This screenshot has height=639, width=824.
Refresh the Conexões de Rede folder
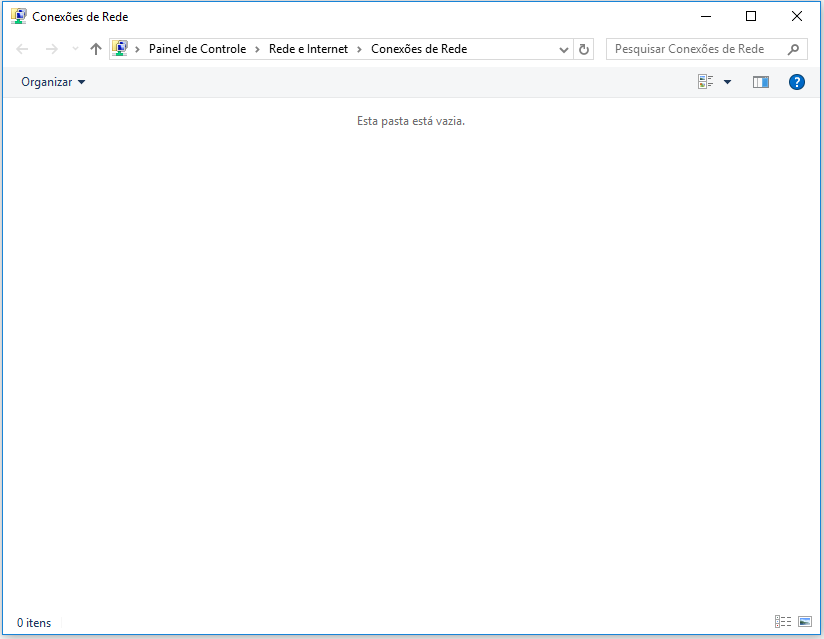(x=584, y=49)
